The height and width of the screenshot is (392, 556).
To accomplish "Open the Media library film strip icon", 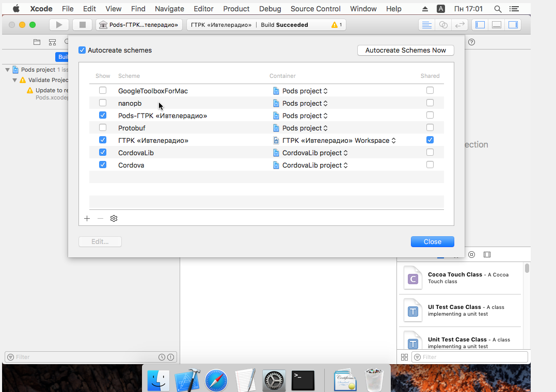I will click(487, 254).
